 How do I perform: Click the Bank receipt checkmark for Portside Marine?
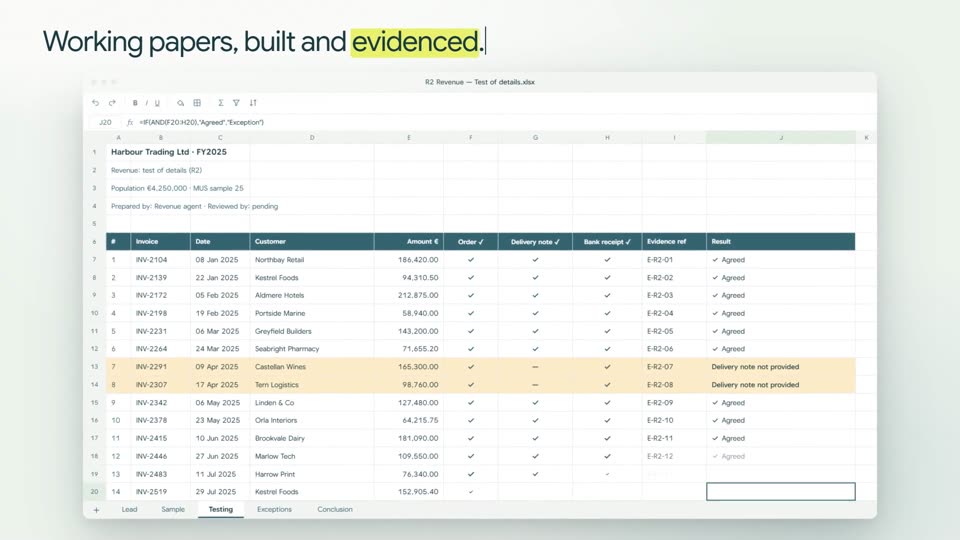click(607, 313)
